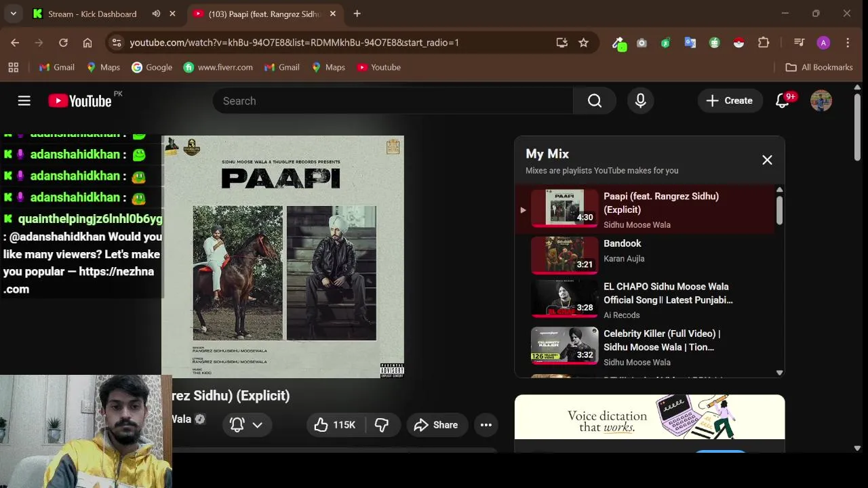
Task: Open the Voice dictation advertisement
Action: point(650,418)
